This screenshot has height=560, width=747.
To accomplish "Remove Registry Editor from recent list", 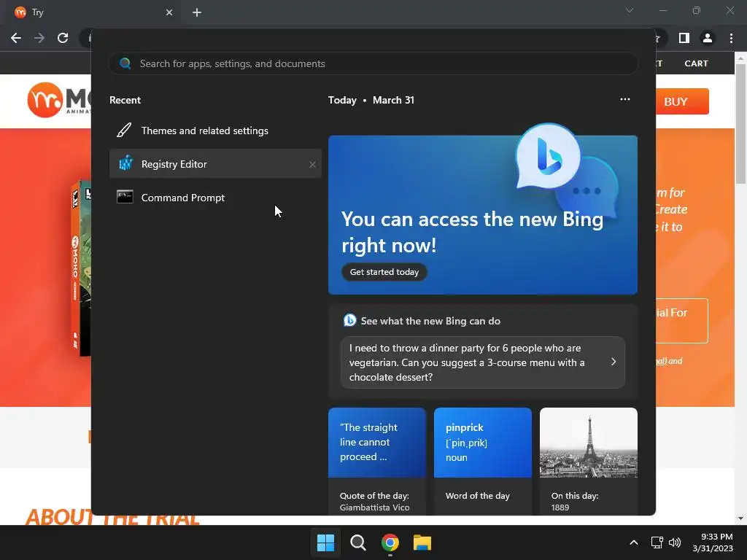I will [x=312, y=164].
